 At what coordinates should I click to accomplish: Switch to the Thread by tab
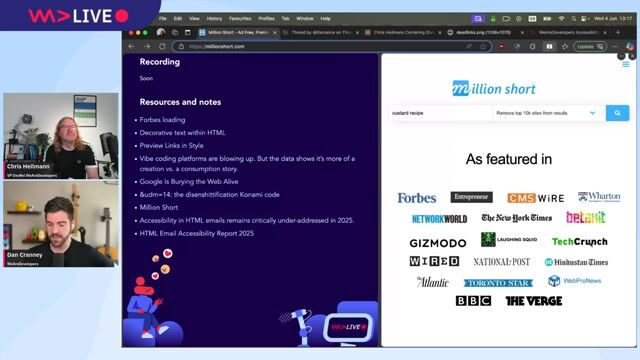click(x=321, y=32)
